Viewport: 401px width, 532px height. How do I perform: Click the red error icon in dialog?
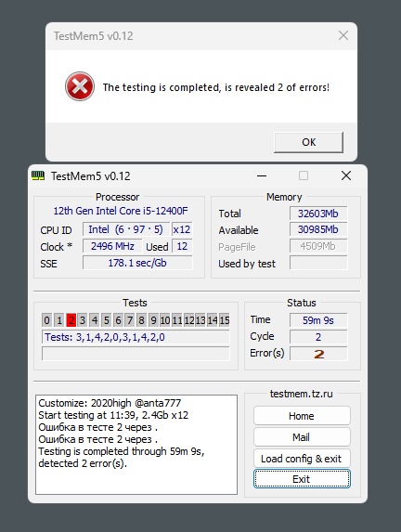pos(80,86)
